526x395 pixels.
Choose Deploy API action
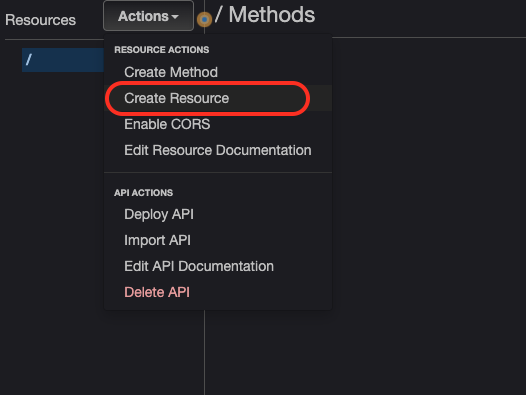tap(159, 214)
